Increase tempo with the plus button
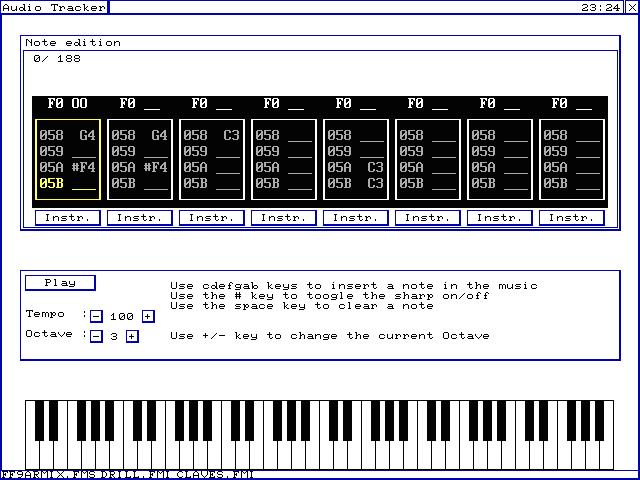 point(148,316)
